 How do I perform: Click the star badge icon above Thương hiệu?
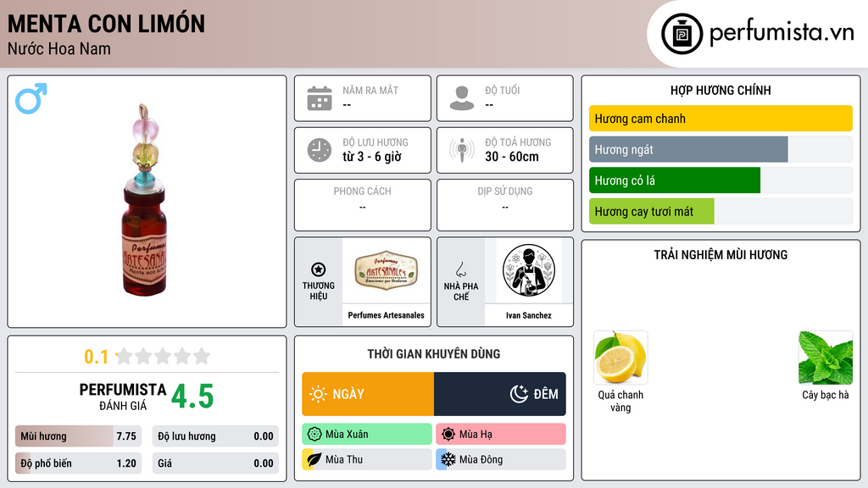click(319, 269)
